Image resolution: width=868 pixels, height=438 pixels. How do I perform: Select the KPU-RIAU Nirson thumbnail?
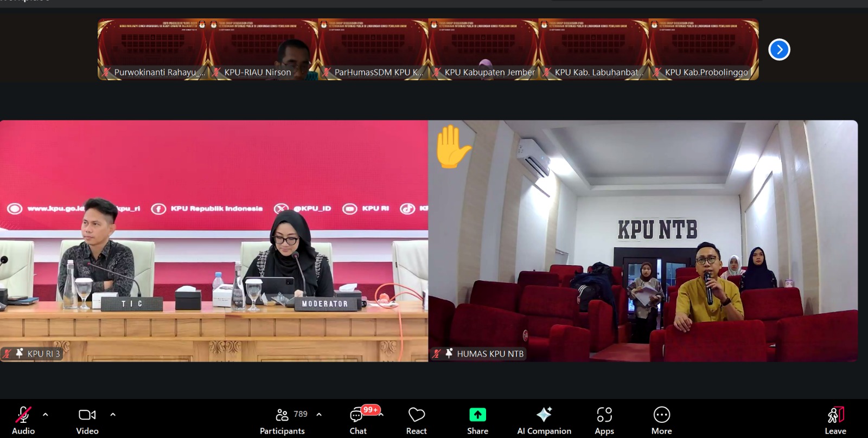pos(264,50)
